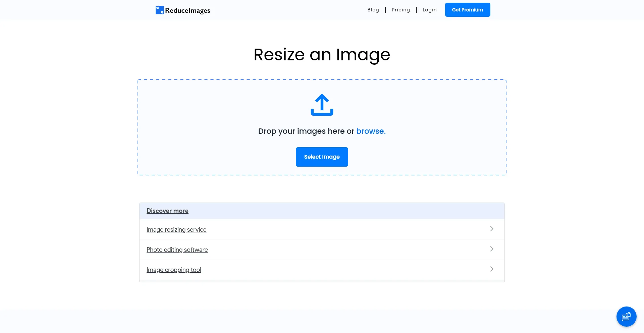Click the Resize an Image heading
The height and width of the screenshot is (333, 644).
(x=322, y=55)
